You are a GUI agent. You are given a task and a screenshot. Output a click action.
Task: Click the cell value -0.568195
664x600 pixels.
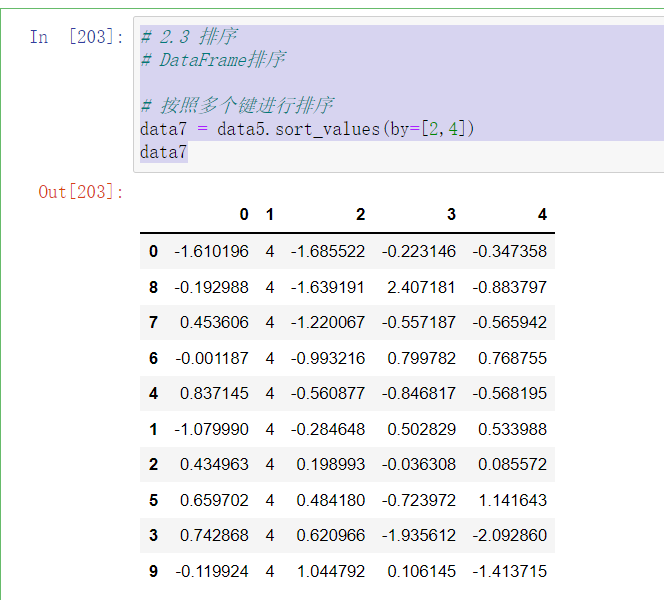coord(510,393)
